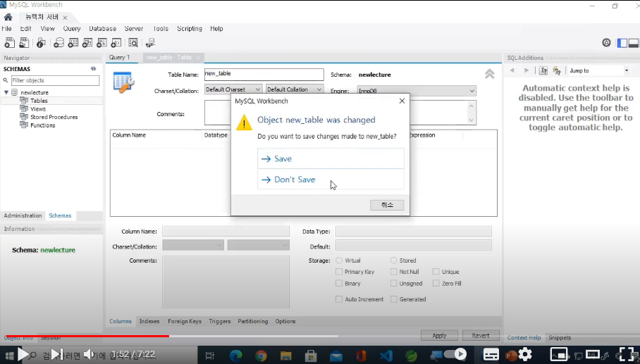Image resolution: width=640 pixels, height=364 pixels.
Task: Open the Engine InnoDB dropdown
Action: click(x=417, y=91)
